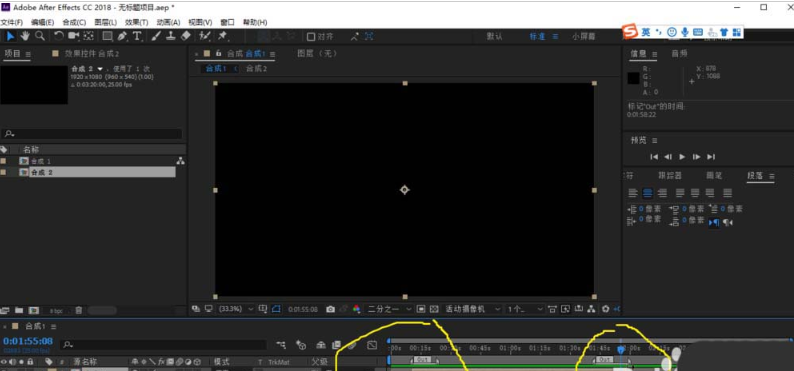
Task: Click the Graph Editor icon in the timeline
Action: pos(372,345)
